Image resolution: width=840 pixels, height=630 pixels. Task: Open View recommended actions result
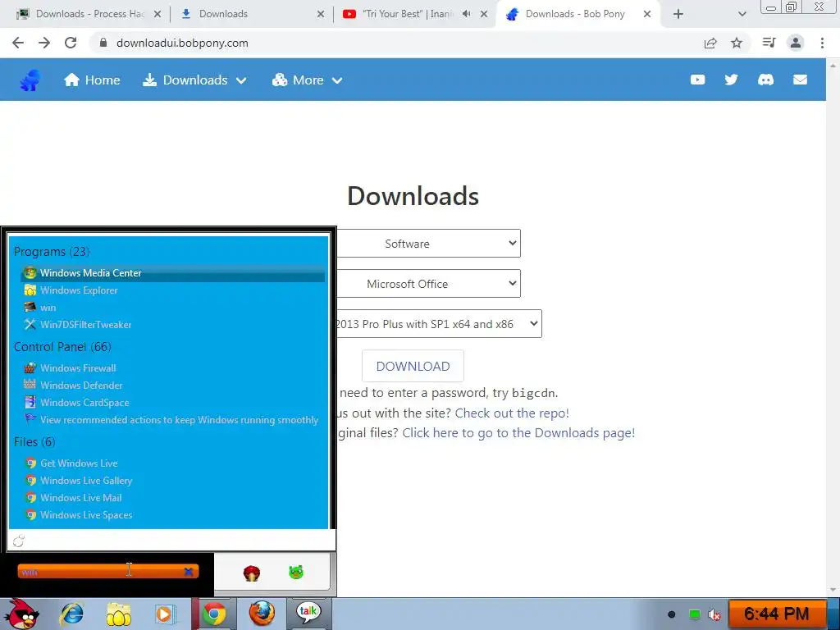(x=172, y=419)
